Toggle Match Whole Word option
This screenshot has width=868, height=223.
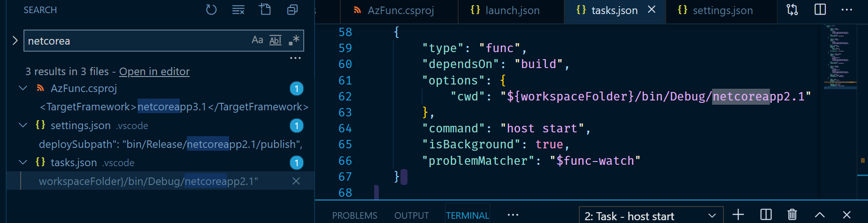click(276, 40)
